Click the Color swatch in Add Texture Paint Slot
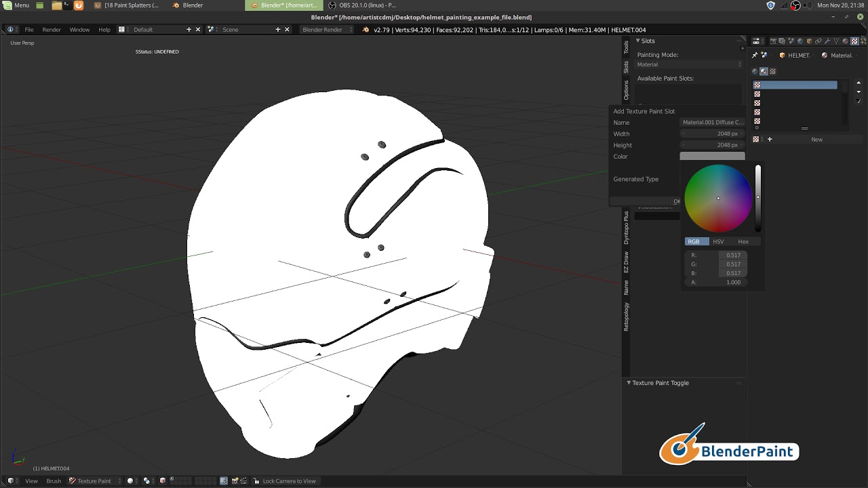 coord(712,157)
